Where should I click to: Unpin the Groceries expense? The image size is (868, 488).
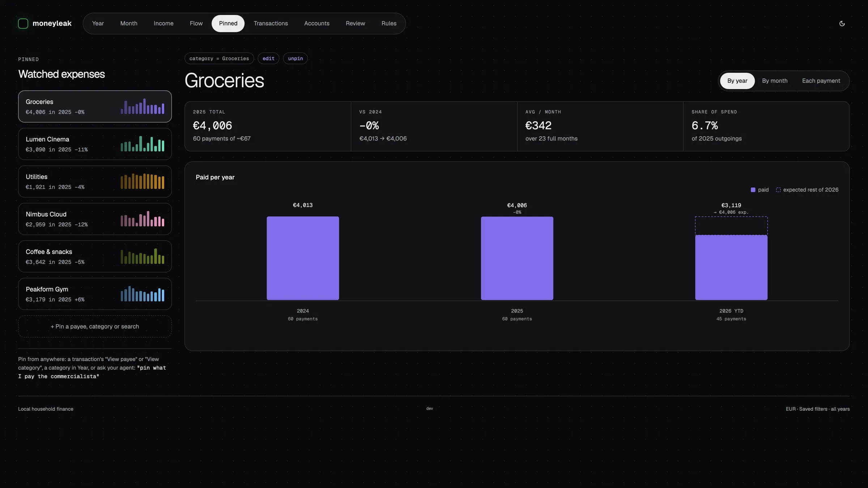(x=295, y=59)
